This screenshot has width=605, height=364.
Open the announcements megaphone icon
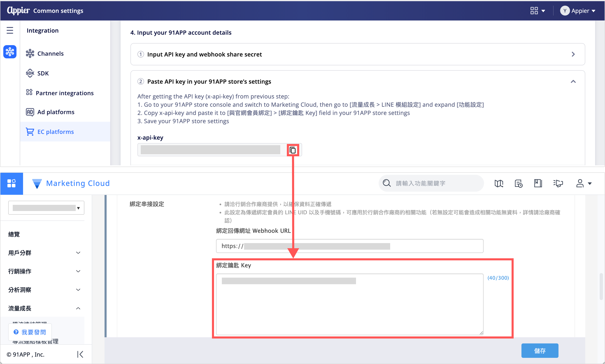558,183
